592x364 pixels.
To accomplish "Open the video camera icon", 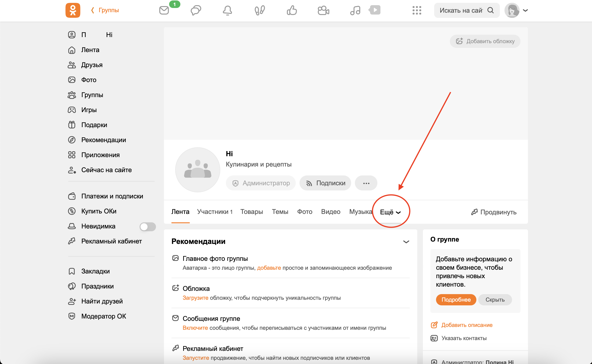I will 323,10.
